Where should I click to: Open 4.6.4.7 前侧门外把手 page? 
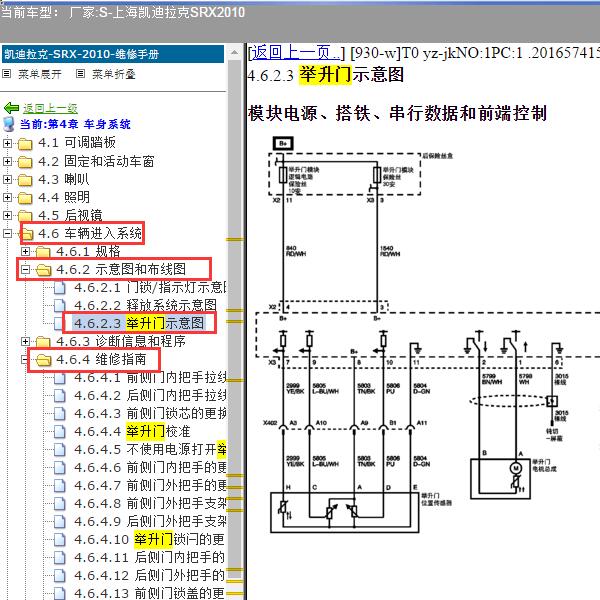pyautogui.click(x=150, y=485)
